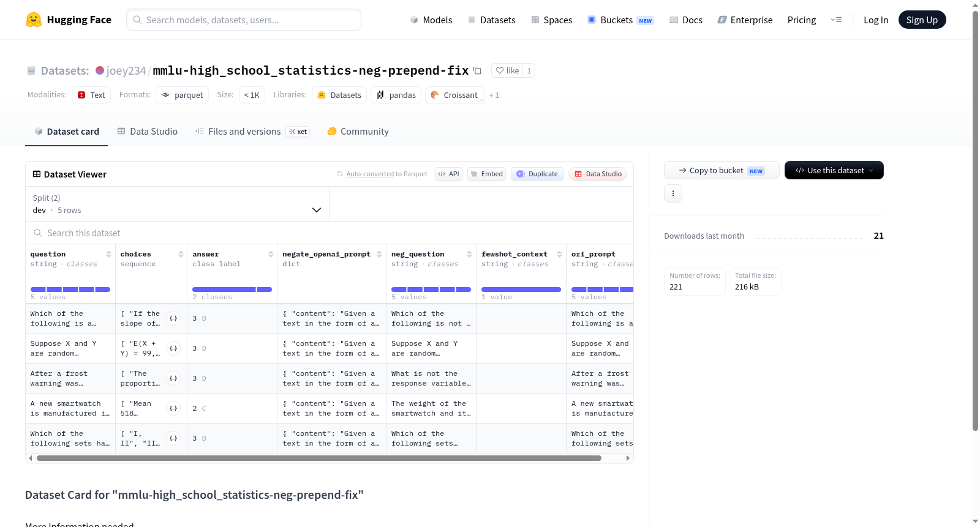Click the page vertical scrollbar
Screen dimensions: 980x527
click(975, 220)
